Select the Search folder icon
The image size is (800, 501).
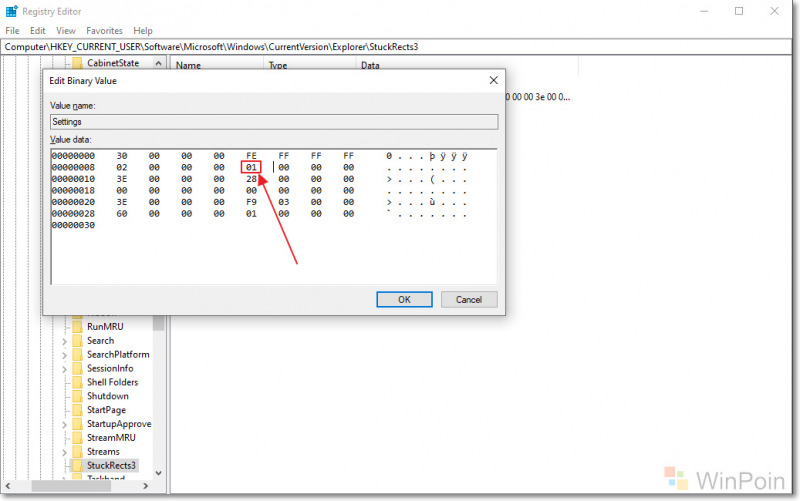(x=78, y=340)
